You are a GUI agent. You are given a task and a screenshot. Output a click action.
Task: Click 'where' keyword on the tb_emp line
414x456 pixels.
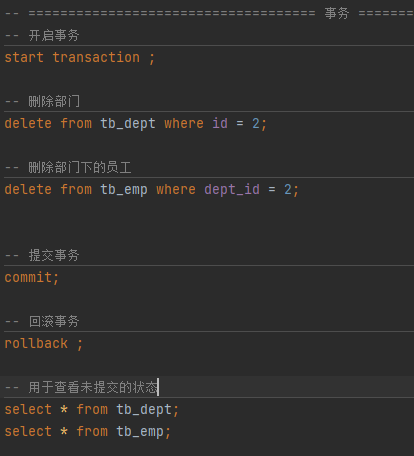(x=176, y=190)
